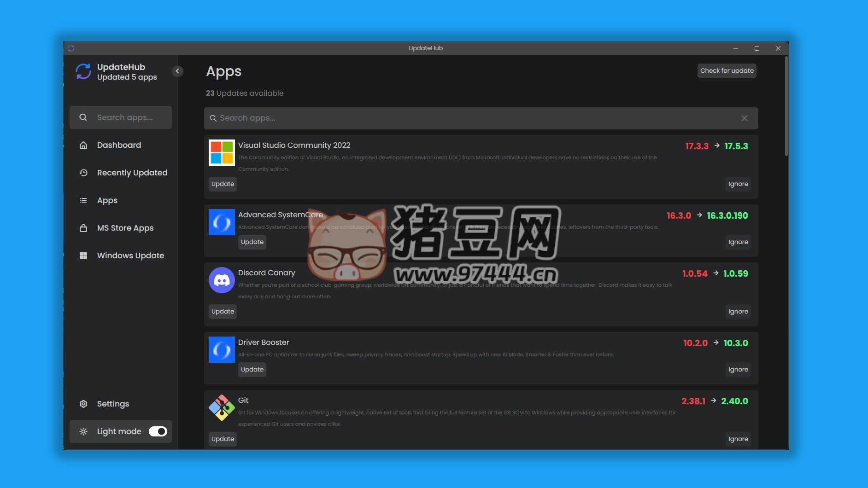Click the Visual Studio Community 2022 app icon

pos(222,152)
